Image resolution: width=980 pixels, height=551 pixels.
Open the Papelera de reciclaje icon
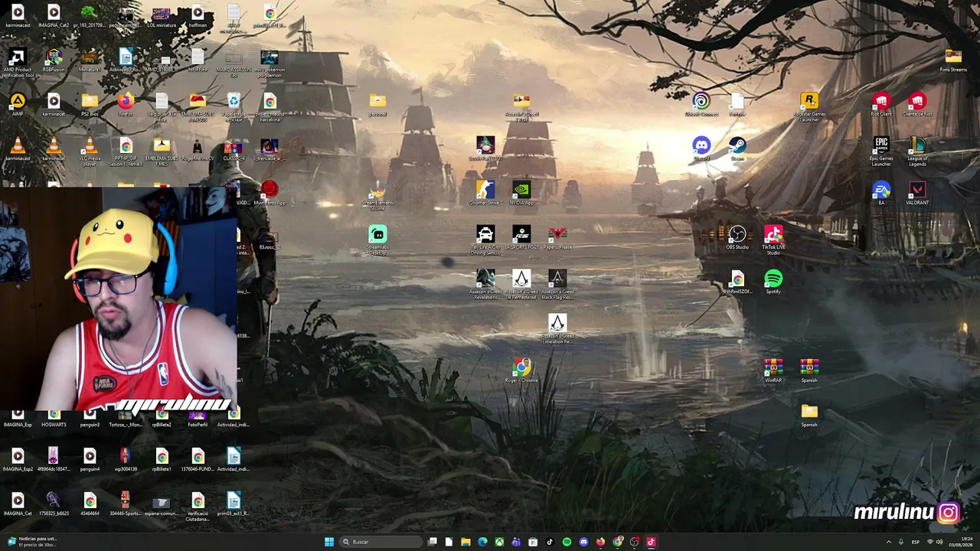pos(234,106)
